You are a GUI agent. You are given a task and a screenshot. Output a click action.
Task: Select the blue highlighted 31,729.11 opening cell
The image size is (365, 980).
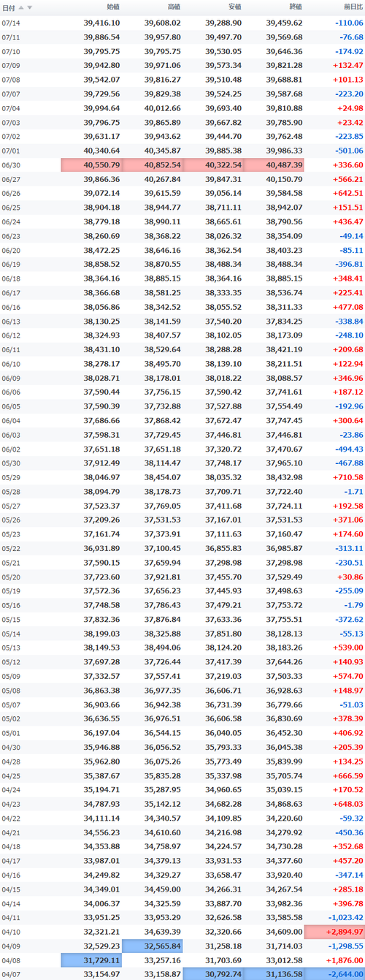(91, 960)
